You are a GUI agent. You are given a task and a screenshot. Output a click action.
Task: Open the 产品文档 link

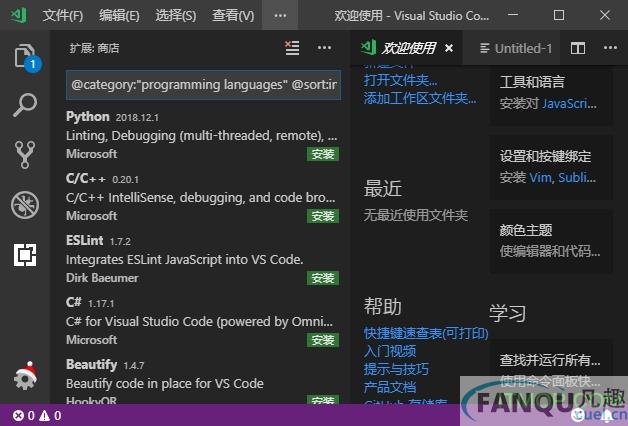(x=390, y=387)
